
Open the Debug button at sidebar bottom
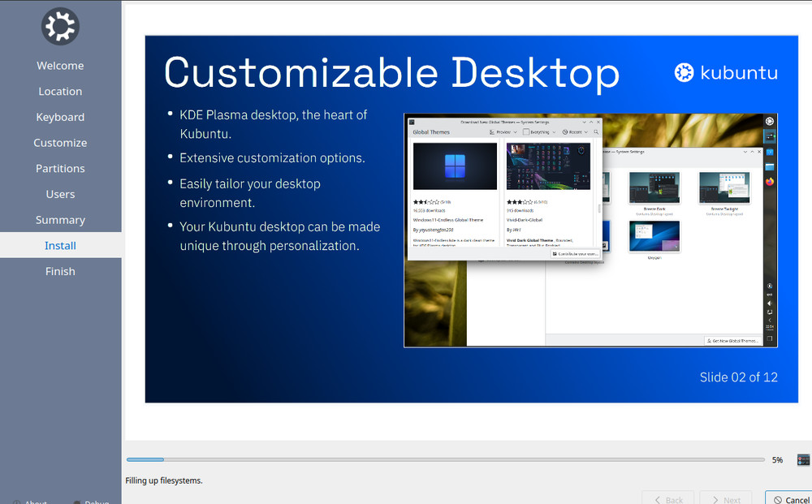coord(91,502)
